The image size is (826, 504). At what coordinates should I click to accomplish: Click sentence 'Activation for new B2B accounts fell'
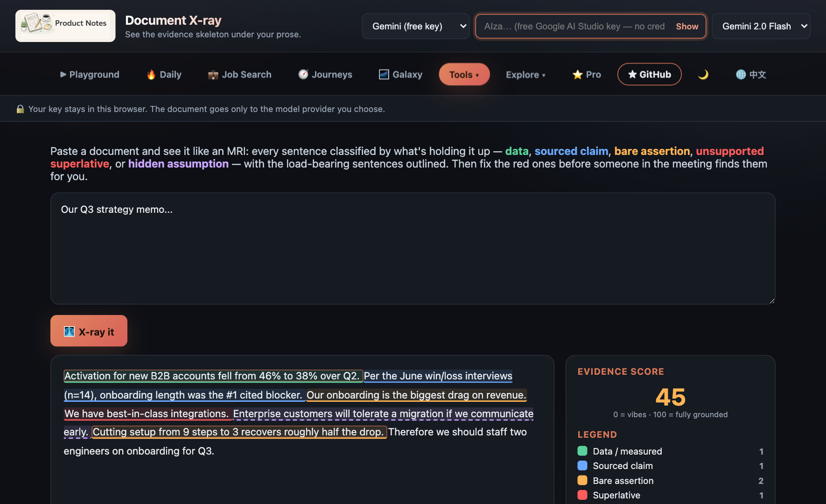pyautogui.click(x=213, y=376)
